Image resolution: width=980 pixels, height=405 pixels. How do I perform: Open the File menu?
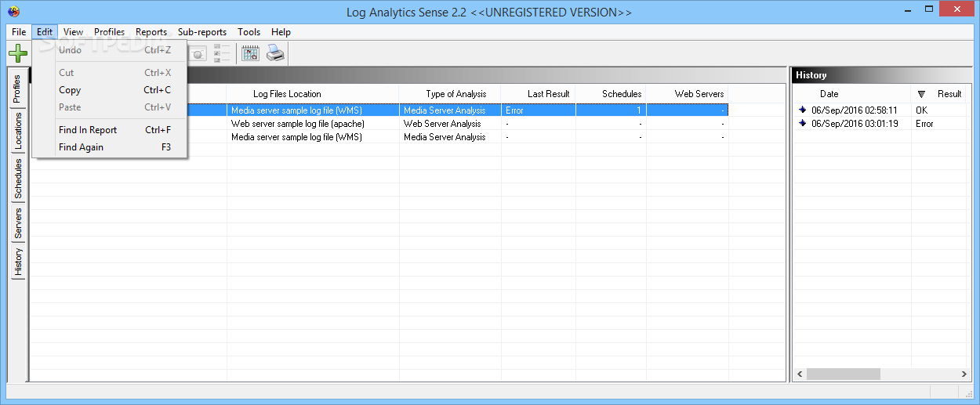coord(19,32)
